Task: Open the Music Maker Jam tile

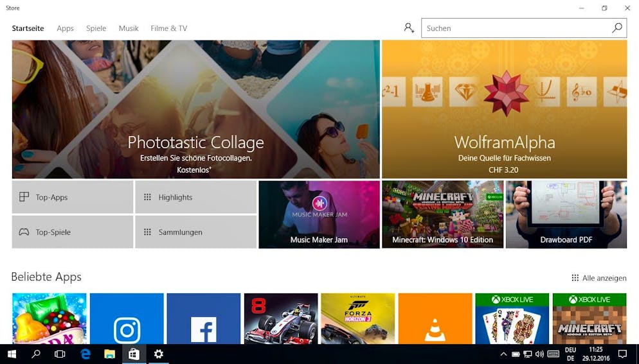Action: coord(319,214)
